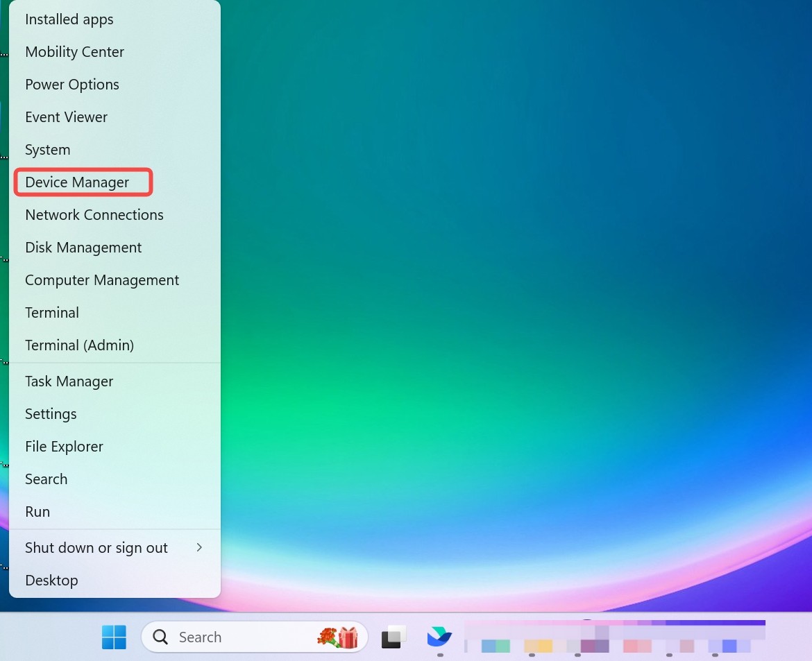Open the System menu entry
The width and height of the screenshot is (812, 661).
point(48,150)
